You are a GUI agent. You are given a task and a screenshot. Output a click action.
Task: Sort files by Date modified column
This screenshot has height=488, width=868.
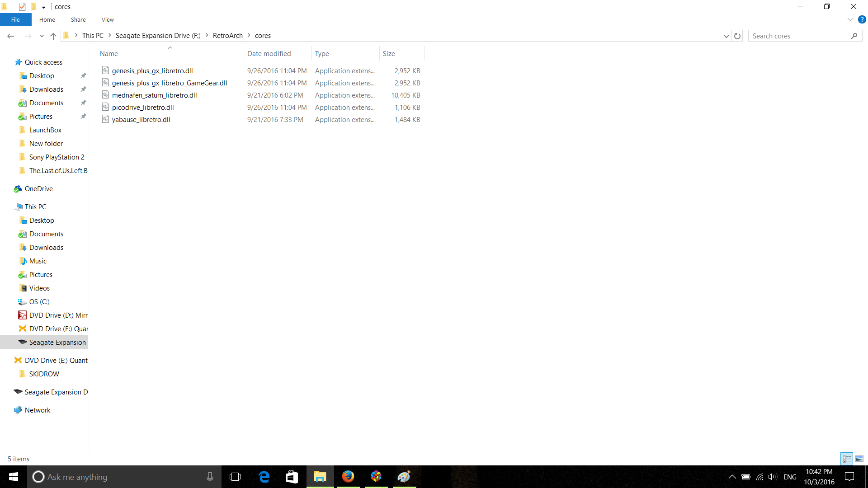(278, 53)
